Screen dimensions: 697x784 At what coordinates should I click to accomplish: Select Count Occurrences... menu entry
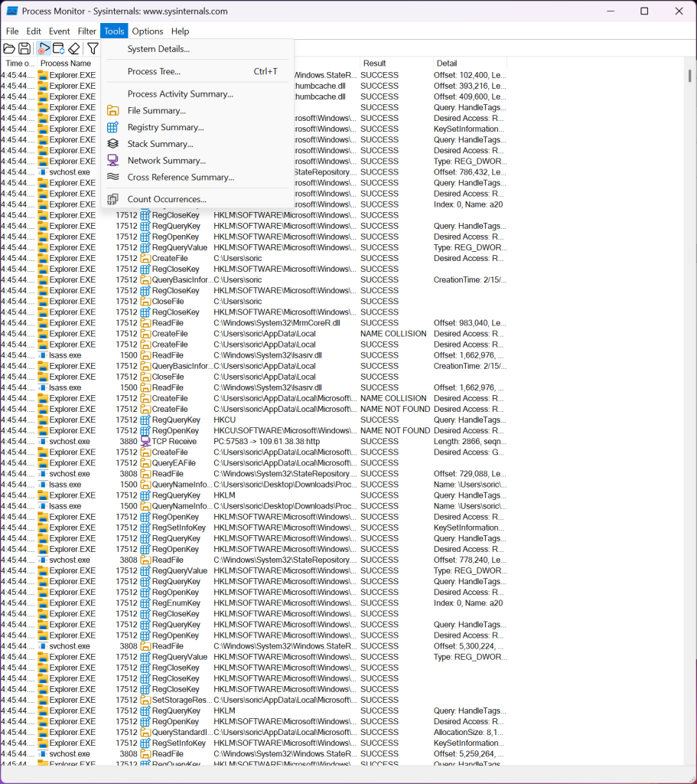click(198, 199)
